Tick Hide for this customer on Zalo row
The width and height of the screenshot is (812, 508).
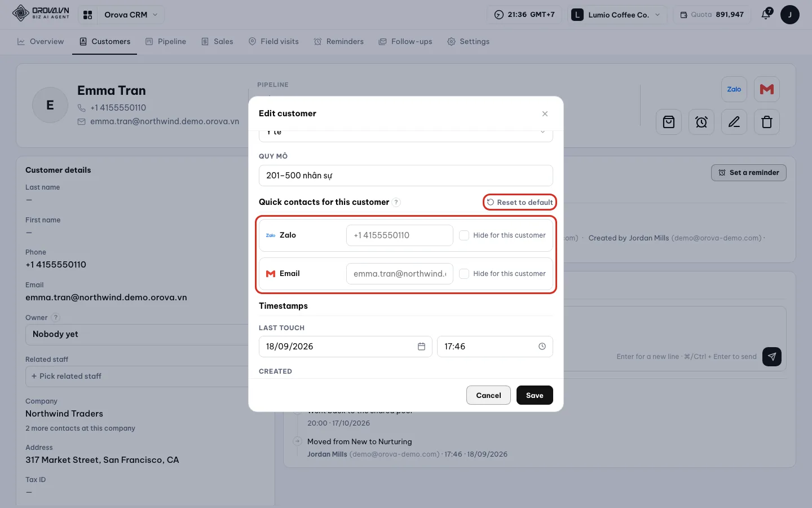[464, 235]
